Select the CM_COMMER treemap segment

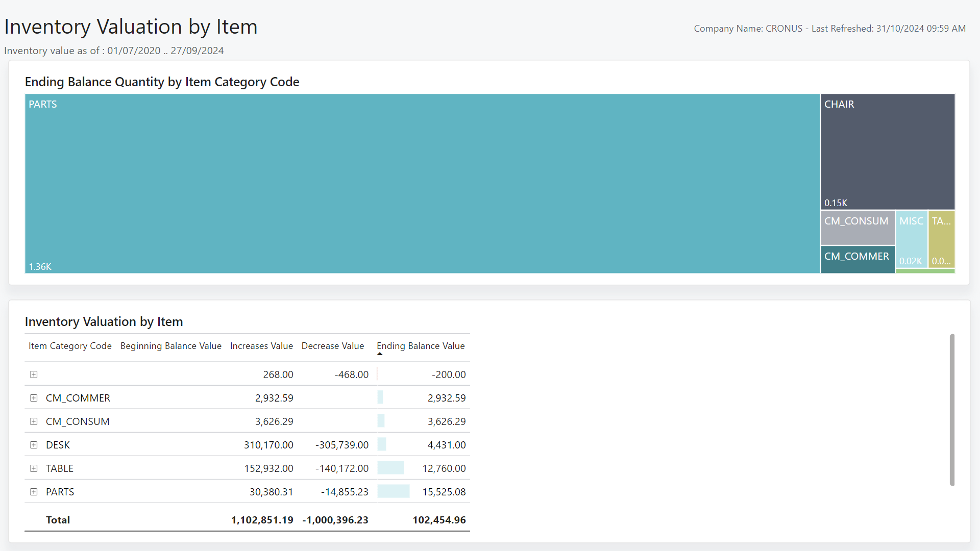click(857, 259)
